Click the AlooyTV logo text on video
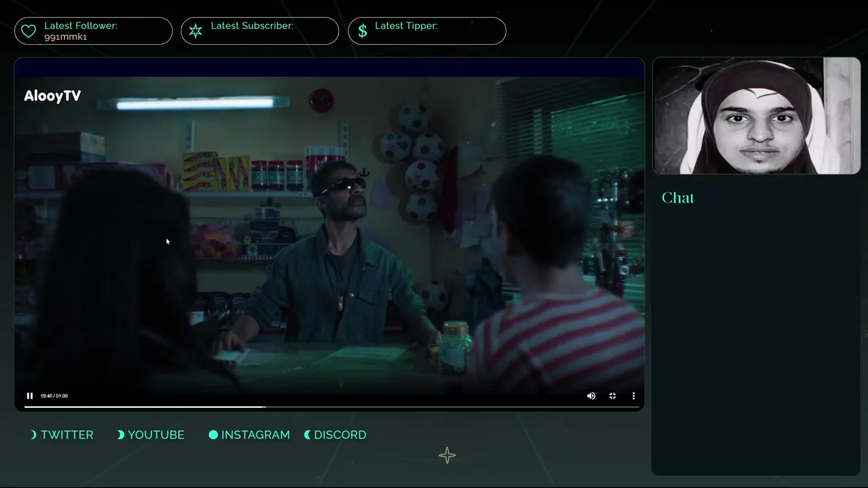 click(52, 96)
